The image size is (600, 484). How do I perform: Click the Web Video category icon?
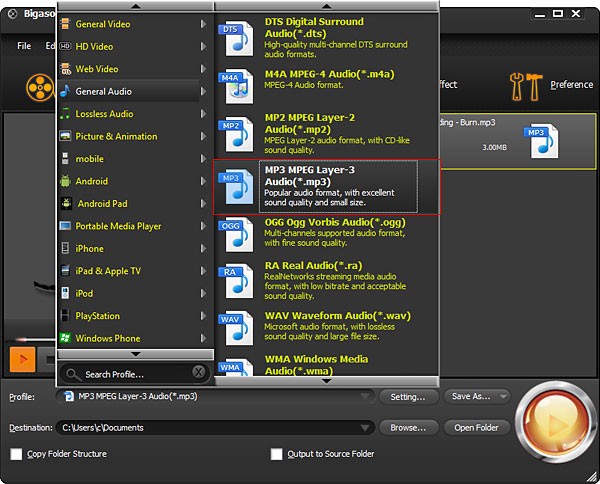tap(65, 69)
